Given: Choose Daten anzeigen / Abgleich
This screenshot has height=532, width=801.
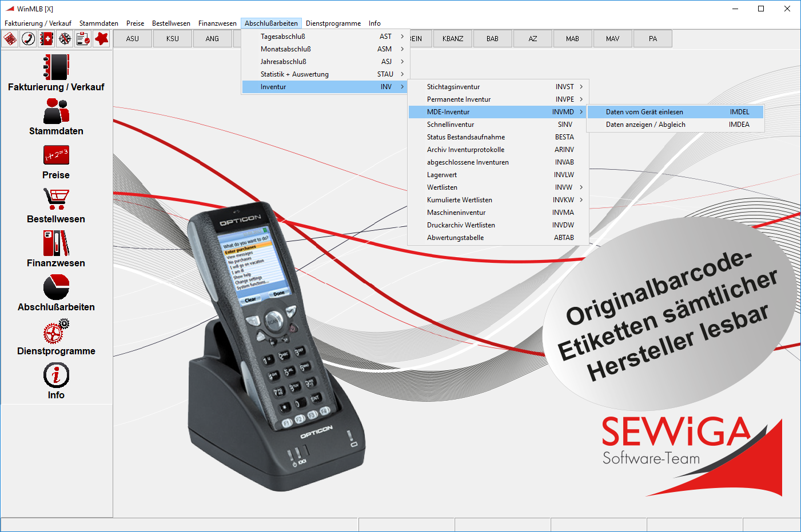Looking at the screenshot, I should tap(676, 125).
